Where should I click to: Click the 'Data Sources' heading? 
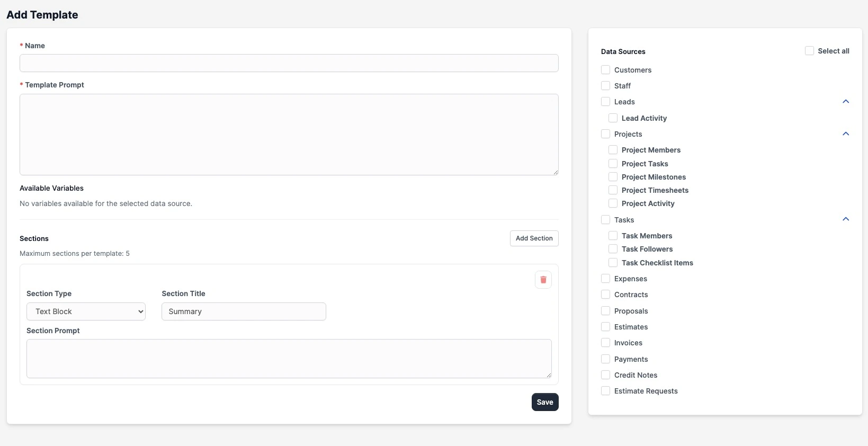(x=623, y=51)
